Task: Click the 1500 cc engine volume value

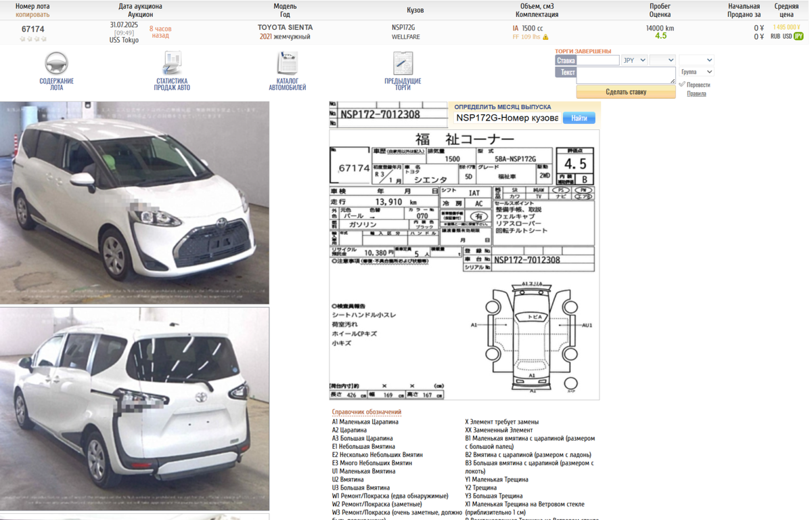Action: click(532, 28)
